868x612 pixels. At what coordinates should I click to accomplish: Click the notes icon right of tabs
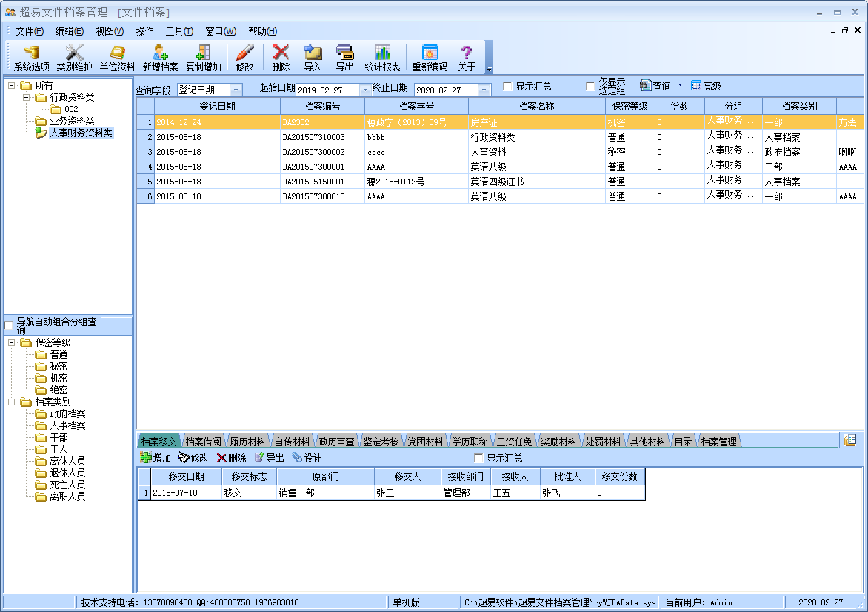coord(850,440)
